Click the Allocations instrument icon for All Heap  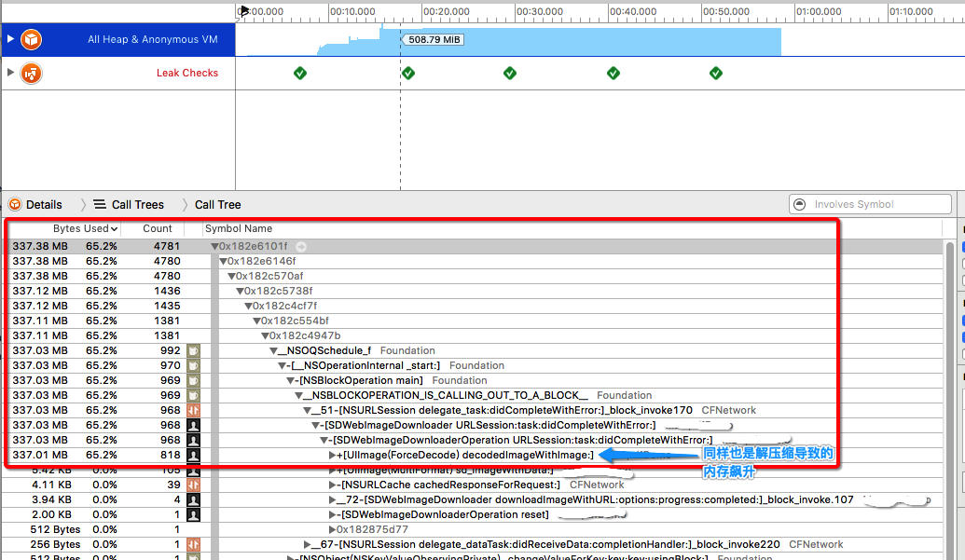(x=32, y=39)
